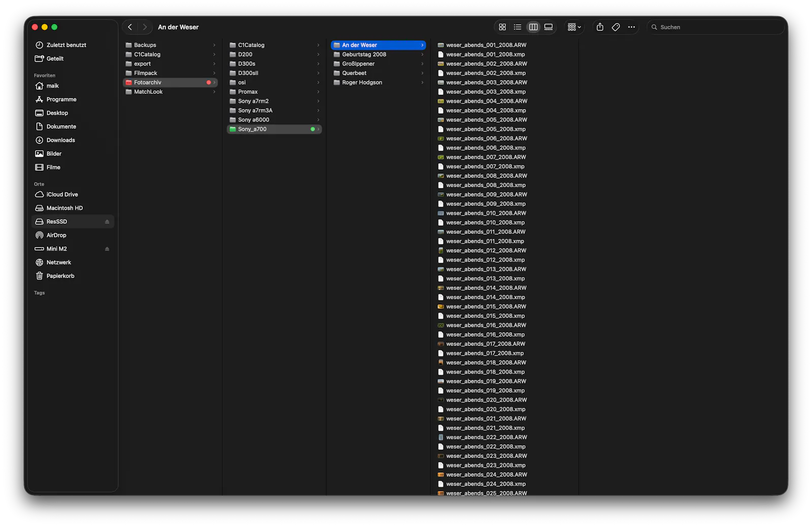812x527 pixels.
Task: Open the share menu icon
Action: 600,27
